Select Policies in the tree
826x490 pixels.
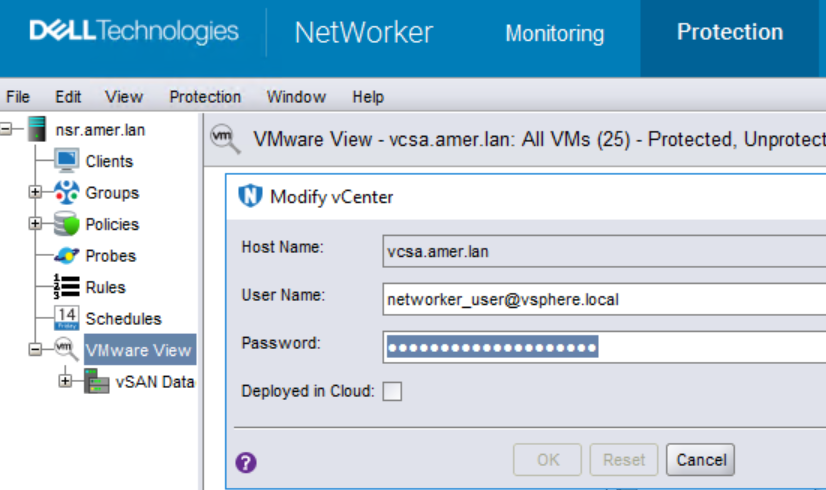(112, 224)
